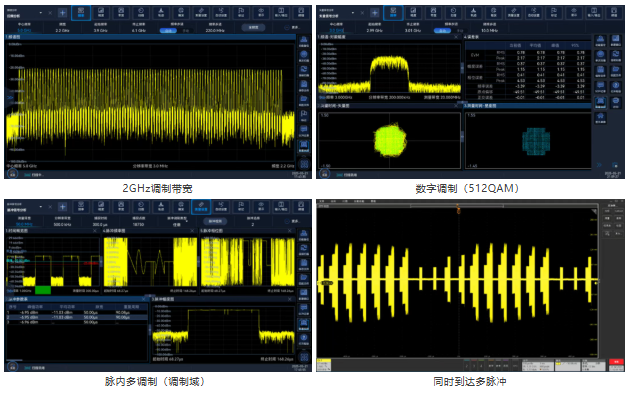Click the eye display icon in 脉内多调制 toolbar
This screenshot has width=628, height=393.
click(261, 207)
